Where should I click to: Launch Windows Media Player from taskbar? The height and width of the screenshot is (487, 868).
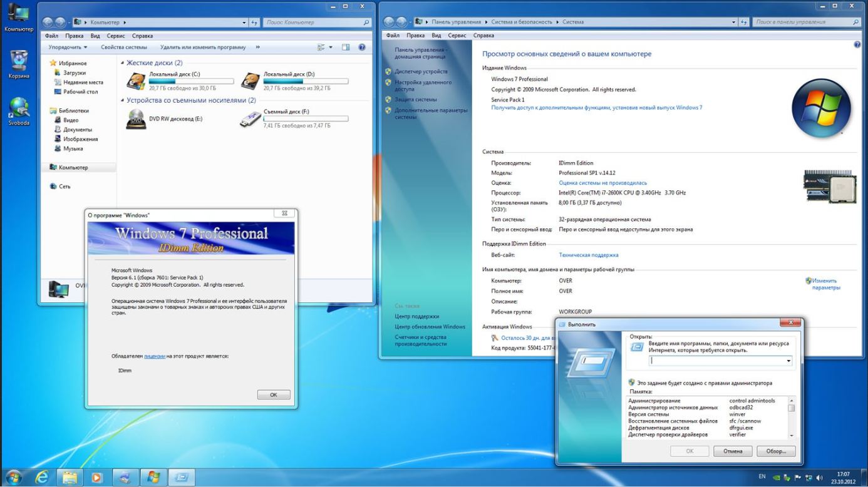(x=96, y=478)
